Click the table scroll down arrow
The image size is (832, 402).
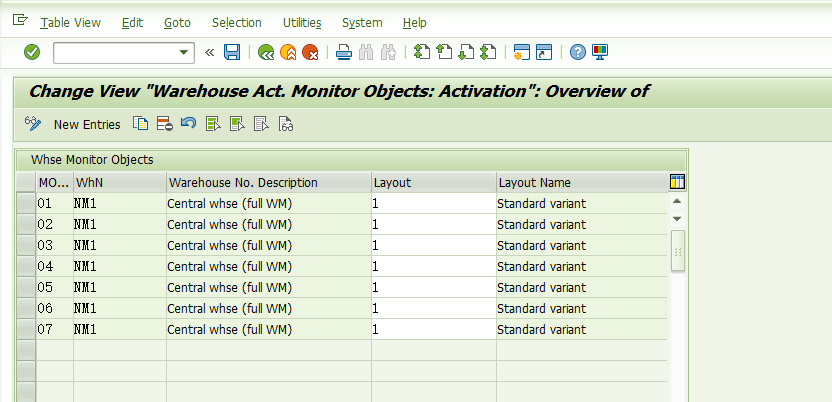[x=677, y=219]
